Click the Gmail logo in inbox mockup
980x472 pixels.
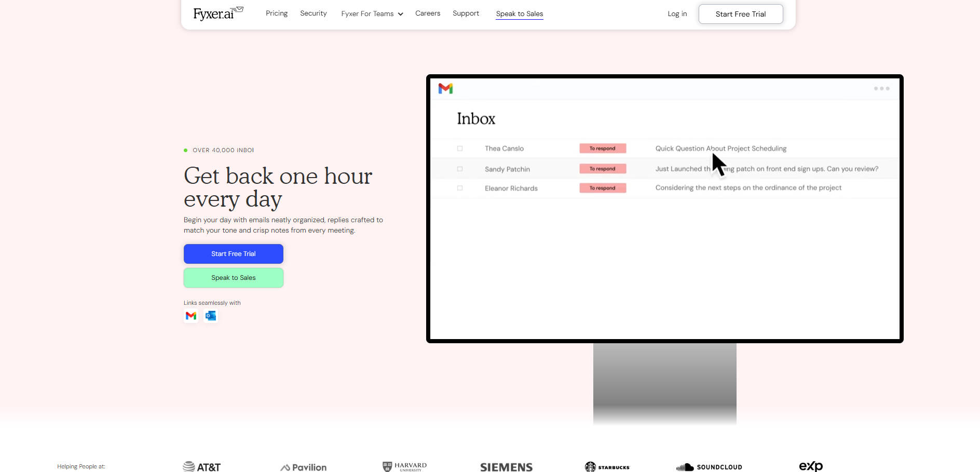(445, 89)
